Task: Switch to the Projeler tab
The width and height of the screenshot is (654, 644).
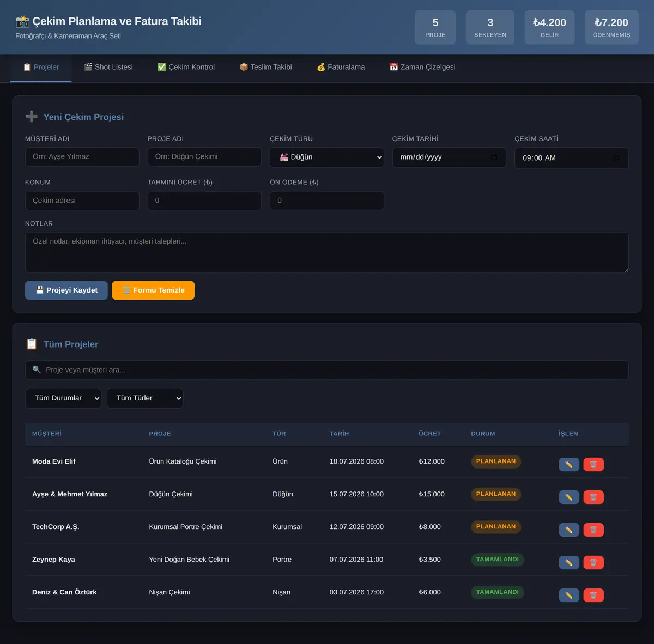Action: pos(41,68)
